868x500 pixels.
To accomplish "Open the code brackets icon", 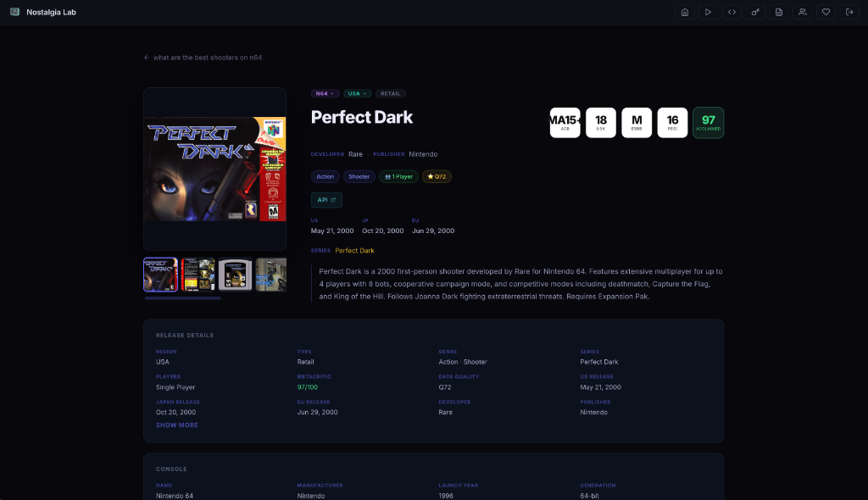I will (732, 12).
